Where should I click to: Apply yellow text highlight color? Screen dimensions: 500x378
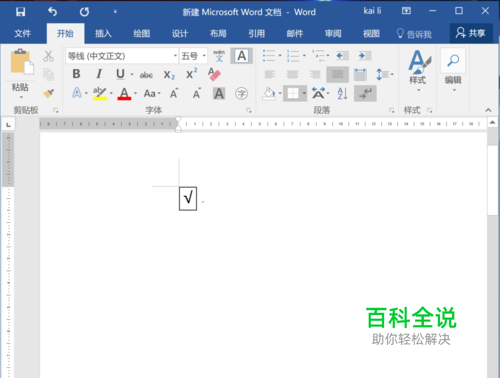[x=100, y=93]
